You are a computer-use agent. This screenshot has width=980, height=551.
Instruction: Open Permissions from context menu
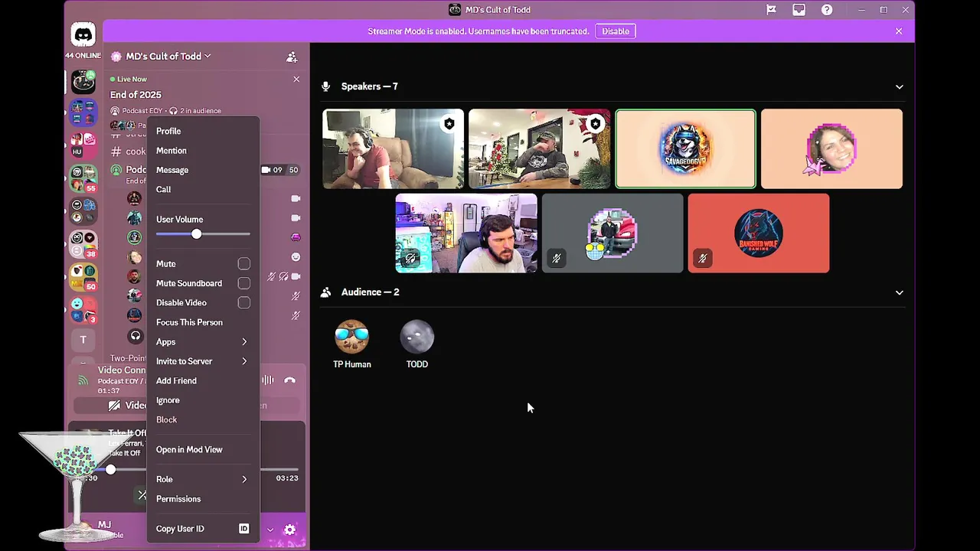tap(203, 499)
